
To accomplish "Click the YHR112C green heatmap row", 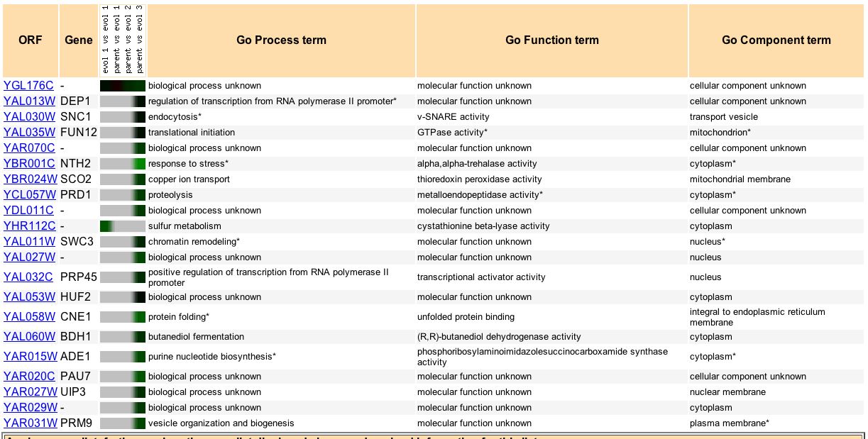I will [x=123, y=226].
